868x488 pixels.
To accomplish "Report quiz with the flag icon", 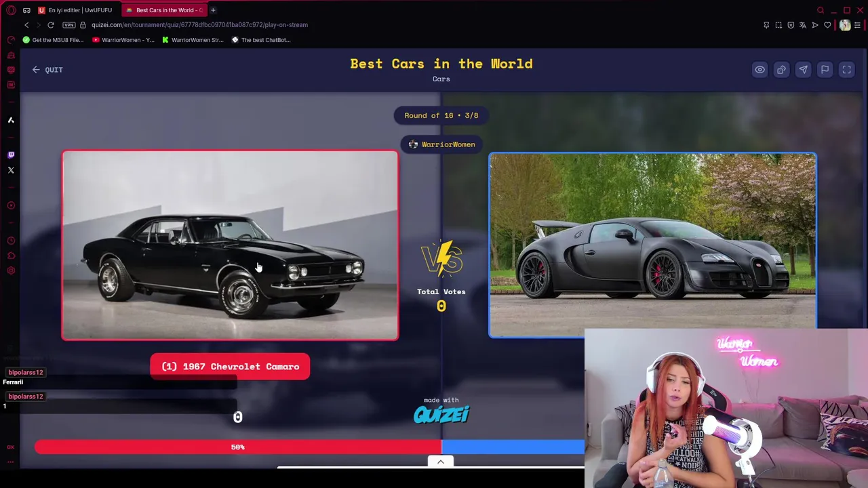I will (x=825, y=70).
